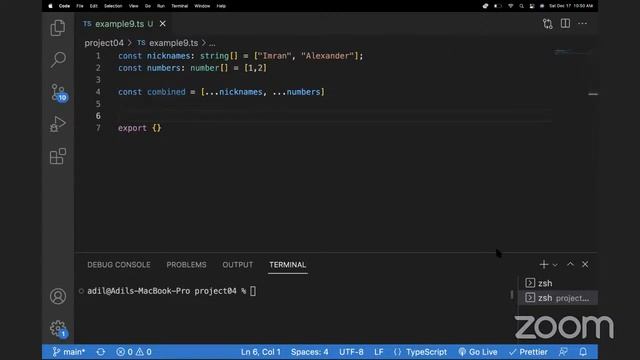Synchronize changes via status bar icon
Screen dimensions: 640x360
[101, 352]
